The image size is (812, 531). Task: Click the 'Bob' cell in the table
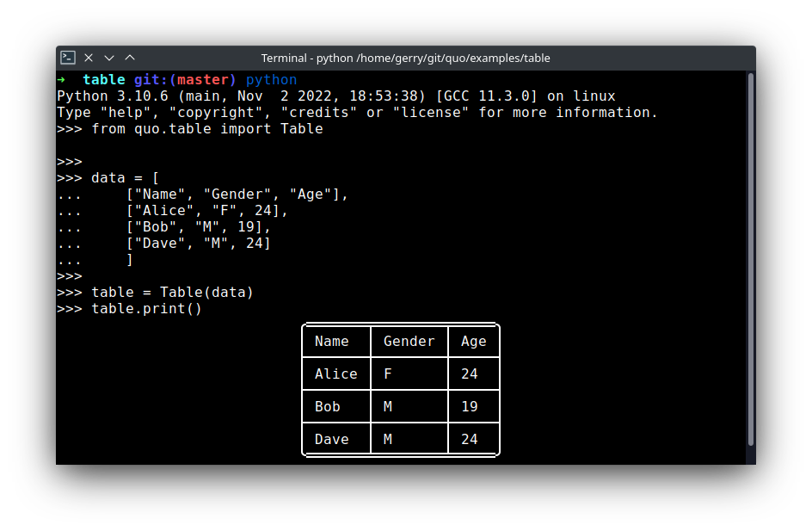(328, 407)
